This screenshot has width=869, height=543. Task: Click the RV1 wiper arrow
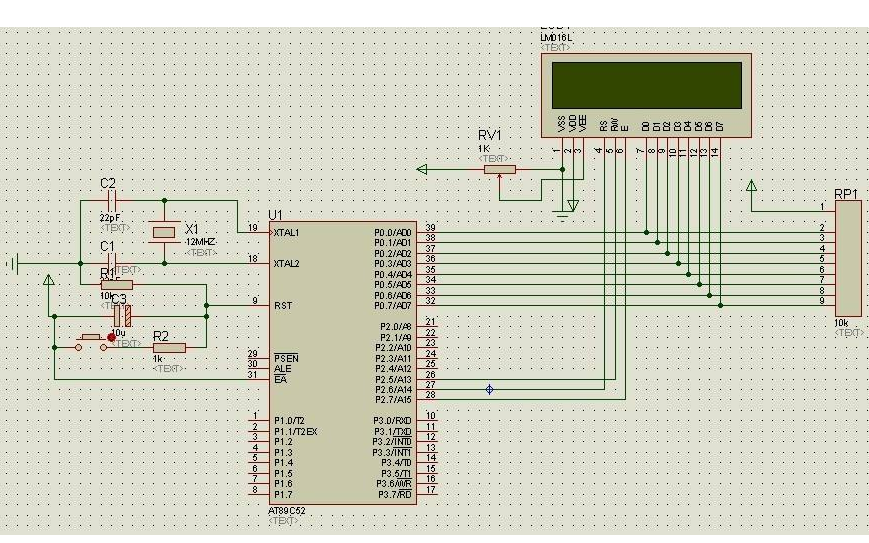pyautogui.click(x=500, y=178)
